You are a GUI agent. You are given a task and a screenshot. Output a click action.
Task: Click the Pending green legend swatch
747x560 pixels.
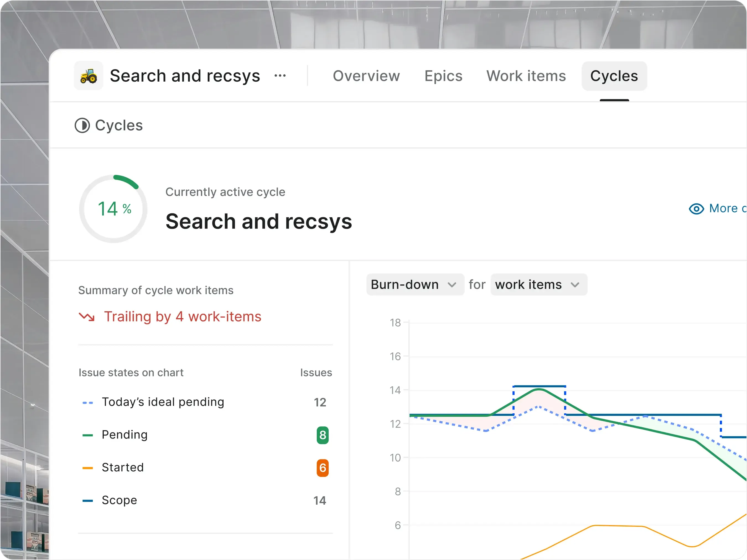(87, 435)
